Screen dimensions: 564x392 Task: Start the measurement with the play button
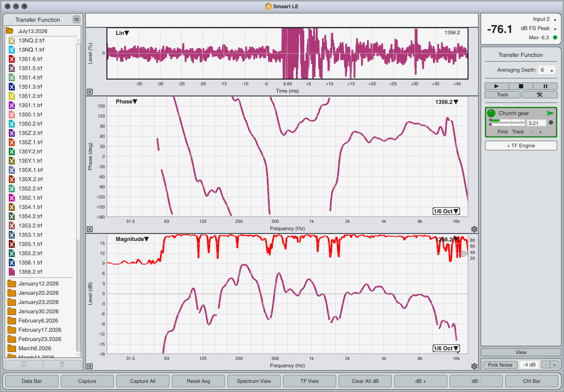tap(496, 86)
